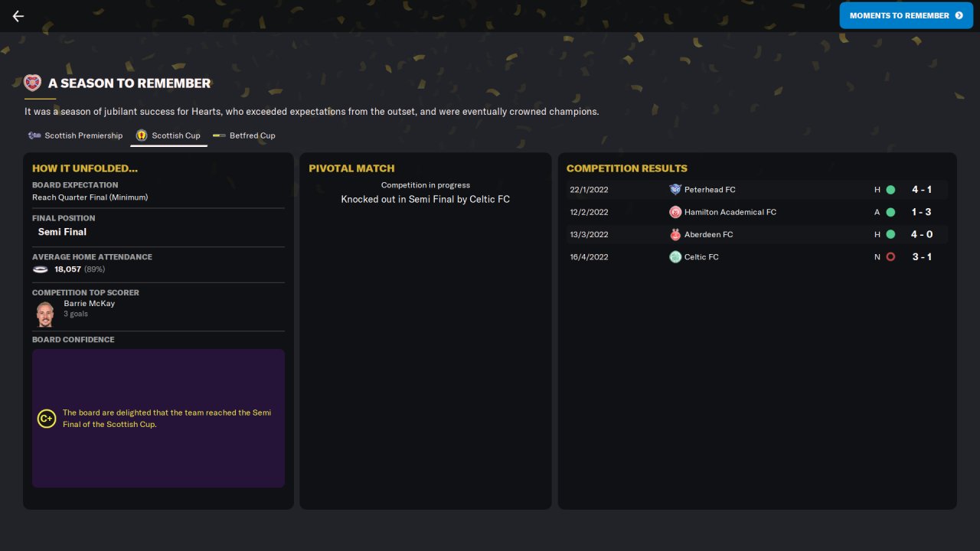Viewport: 980px width, 551px height.
Task: Open Barrie McKay's player profile
Action: click(89, 304)
